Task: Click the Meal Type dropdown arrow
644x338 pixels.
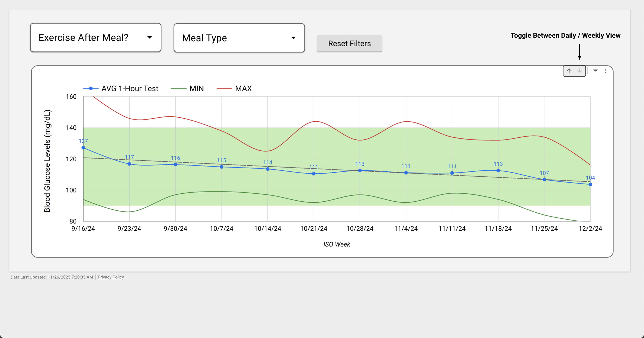Action: click(x=293, y=38)
